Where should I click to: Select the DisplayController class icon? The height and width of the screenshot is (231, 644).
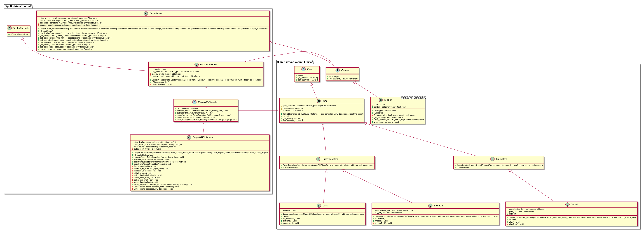[x=196, y=65]
